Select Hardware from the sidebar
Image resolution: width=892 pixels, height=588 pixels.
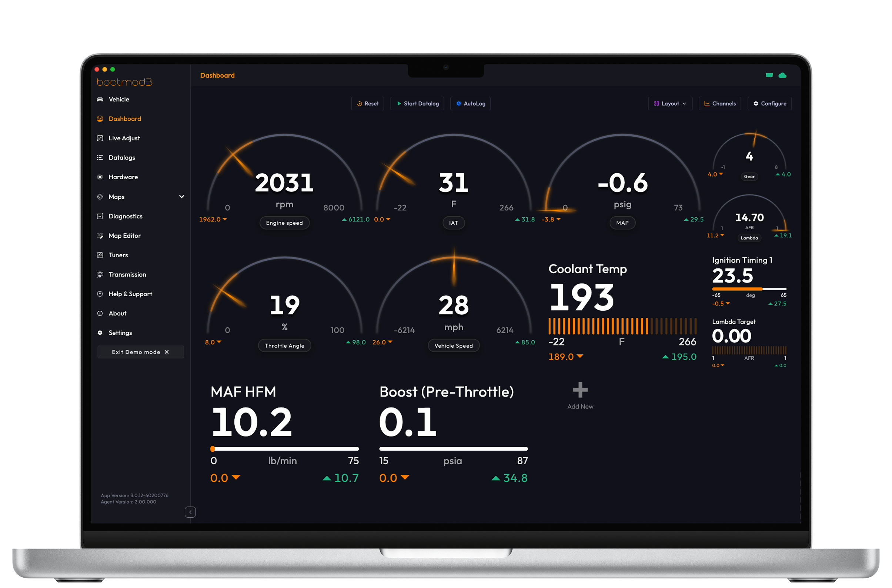click(123, 177)
